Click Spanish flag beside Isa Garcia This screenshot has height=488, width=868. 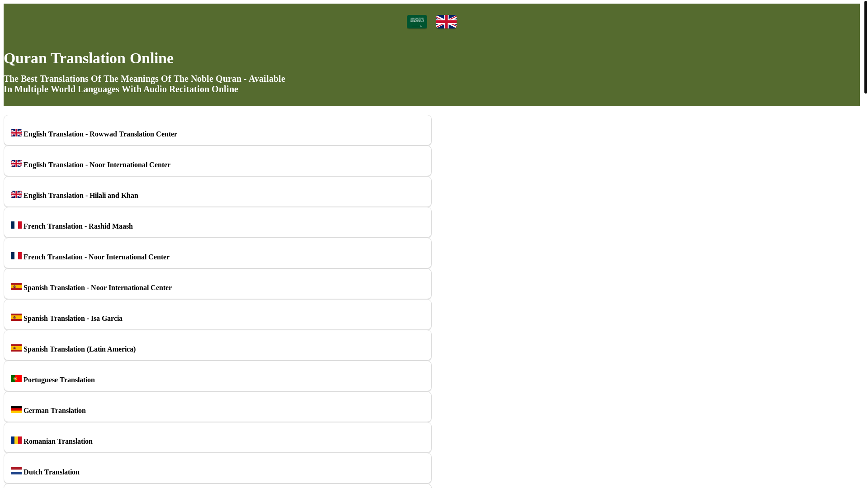coord(16,317)
